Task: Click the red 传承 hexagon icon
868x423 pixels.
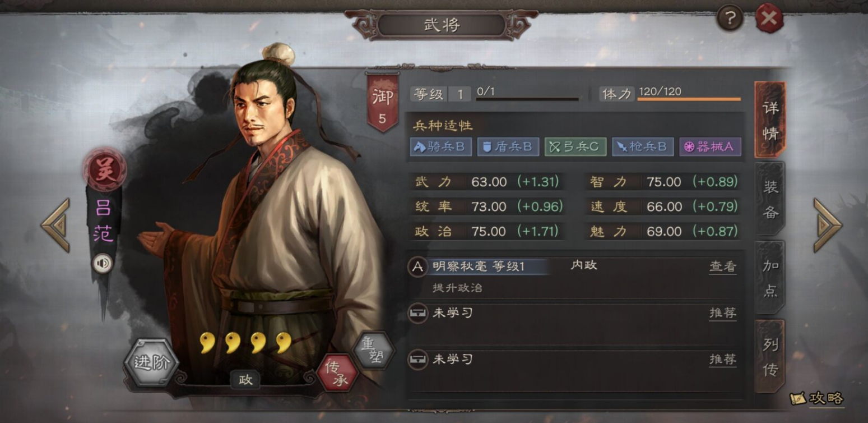Action: [337, 373]
